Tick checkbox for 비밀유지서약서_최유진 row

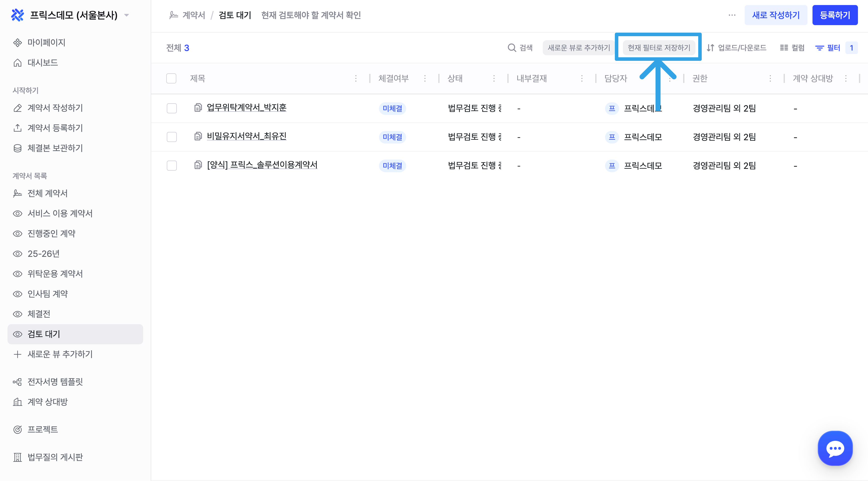click(172, 137)
